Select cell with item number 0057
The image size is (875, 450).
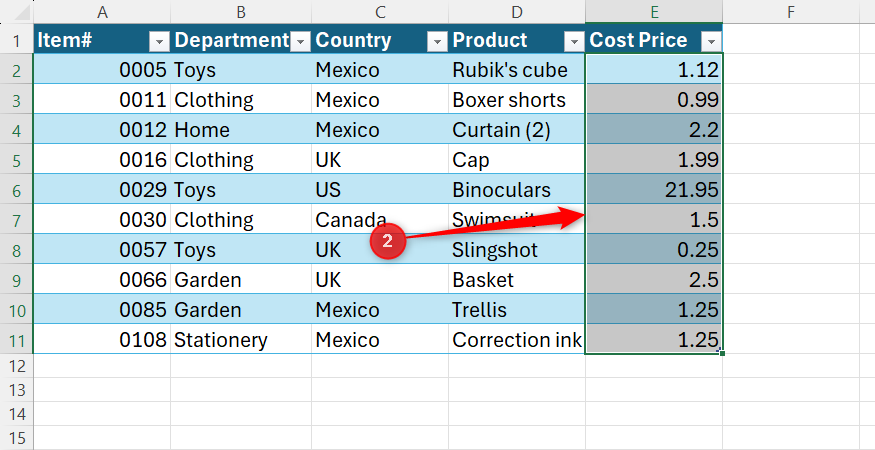[x=102, y=250]
